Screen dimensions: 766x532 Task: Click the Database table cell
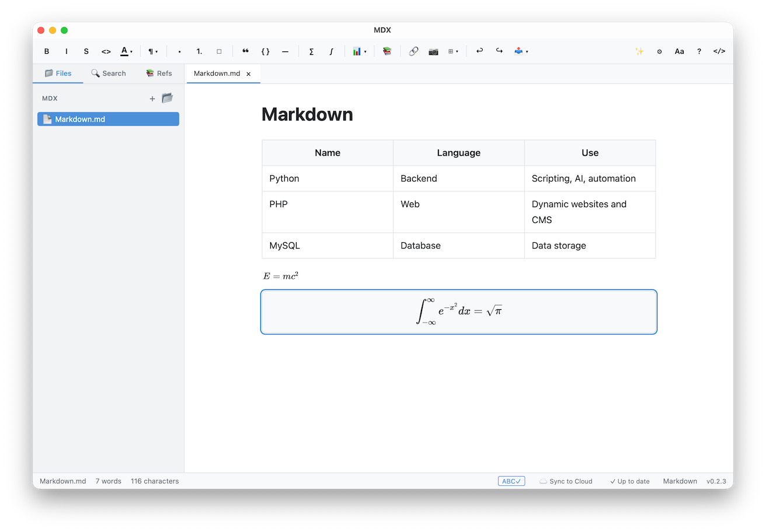click(x=459, y=246)
